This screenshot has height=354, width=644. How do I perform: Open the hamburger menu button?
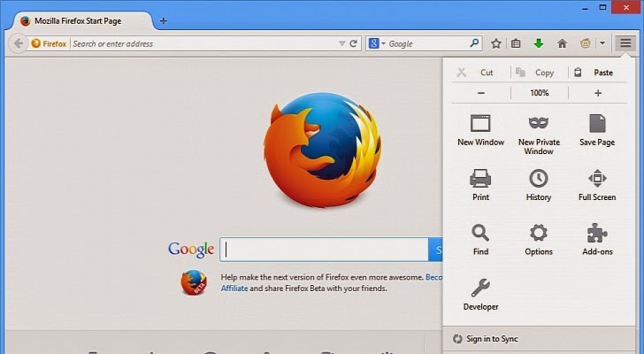(x=625, y=43)
